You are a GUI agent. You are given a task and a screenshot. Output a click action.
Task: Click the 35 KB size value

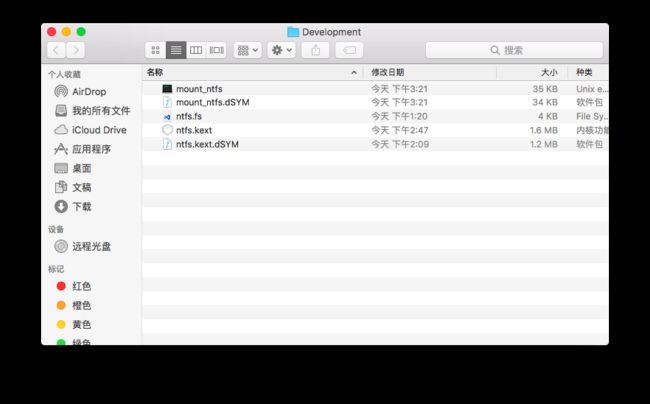(x=545, y=89)
